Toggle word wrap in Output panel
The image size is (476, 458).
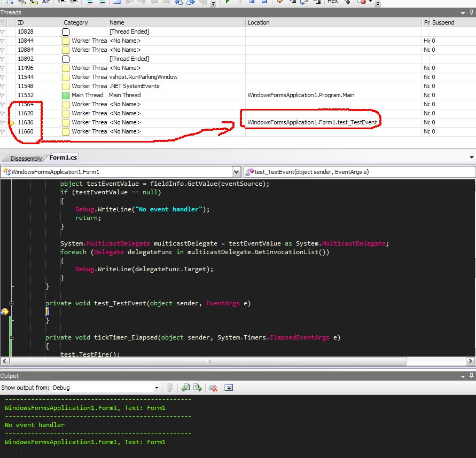tap(229, 388)
